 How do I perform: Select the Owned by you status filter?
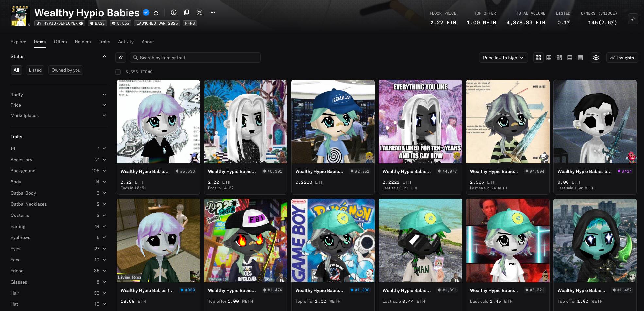pos(66,70)
